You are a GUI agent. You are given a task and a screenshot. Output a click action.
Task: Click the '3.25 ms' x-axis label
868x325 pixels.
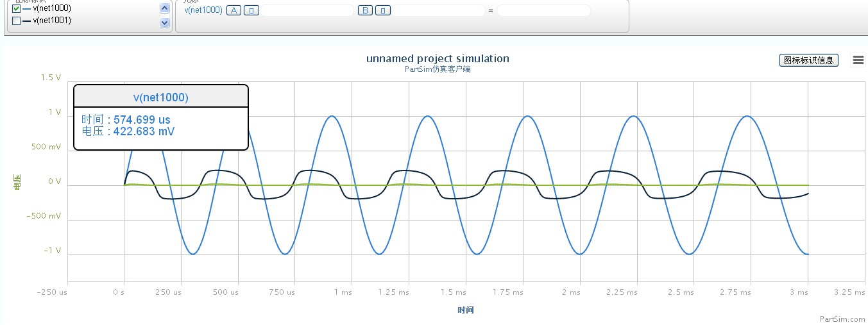tap(848, 292)
